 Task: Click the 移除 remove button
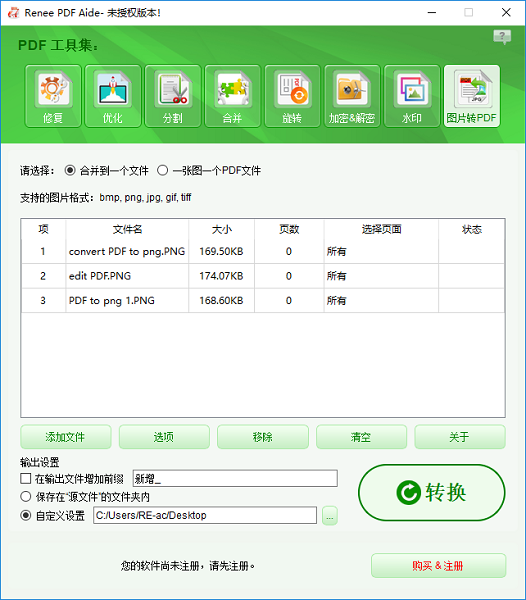pos(263,437)
